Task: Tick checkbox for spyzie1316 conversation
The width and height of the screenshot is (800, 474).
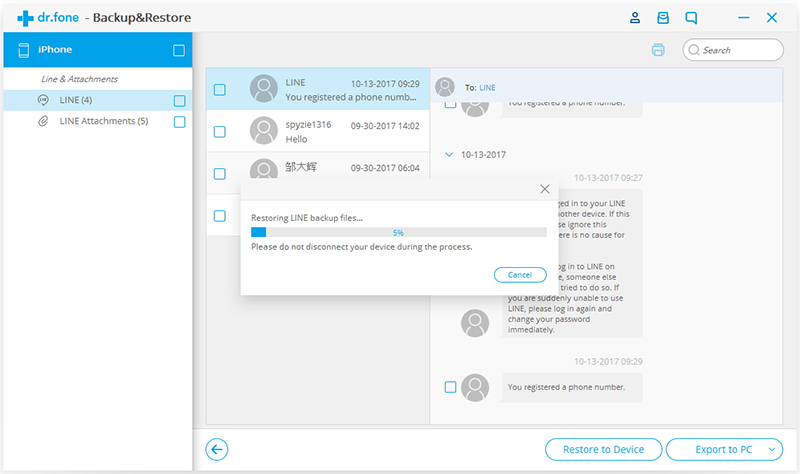Action: (220, 132)
